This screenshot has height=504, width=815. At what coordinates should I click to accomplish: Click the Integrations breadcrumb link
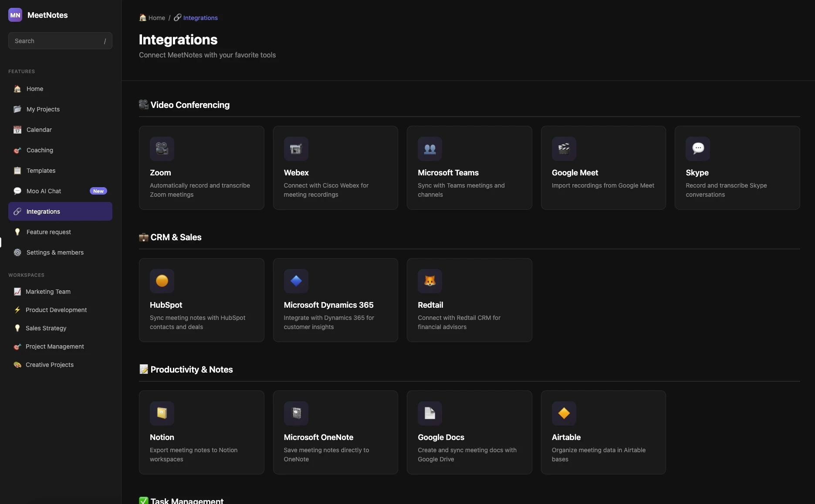tap(196, 18)
